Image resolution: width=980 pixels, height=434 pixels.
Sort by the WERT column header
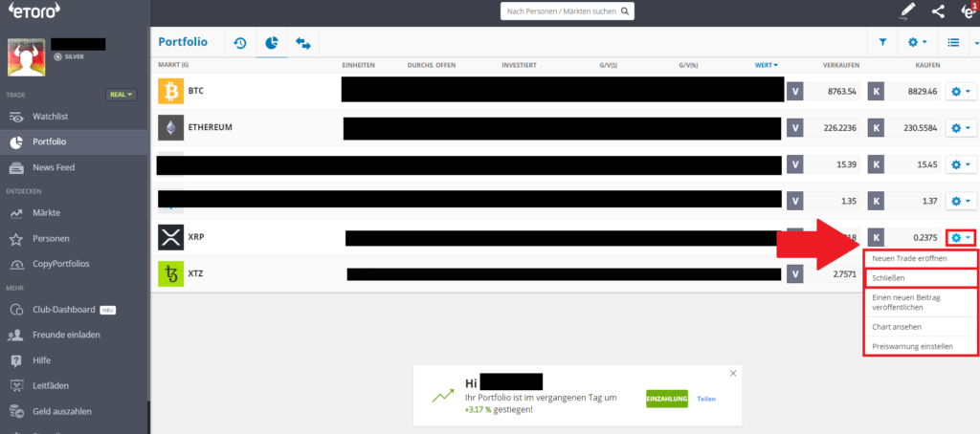click(766, 65)
